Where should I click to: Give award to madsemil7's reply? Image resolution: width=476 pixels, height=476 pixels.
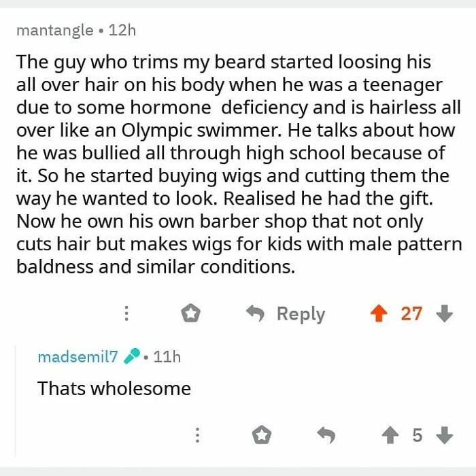pyautogui.click(x=262, y=435)
